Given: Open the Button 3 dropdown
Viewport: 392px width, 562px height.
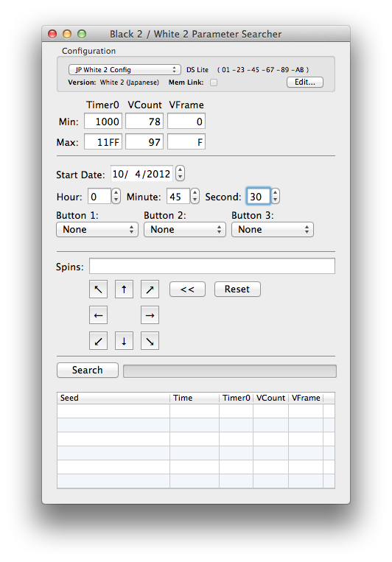Looking at the screenshot, I should point(273,229).
